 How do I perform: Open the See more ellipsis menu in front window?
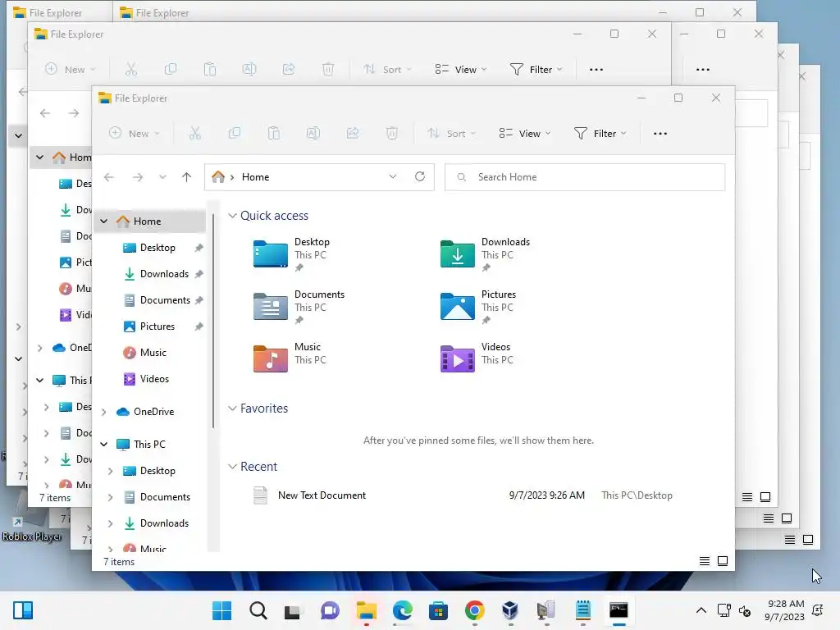point(660,134)
